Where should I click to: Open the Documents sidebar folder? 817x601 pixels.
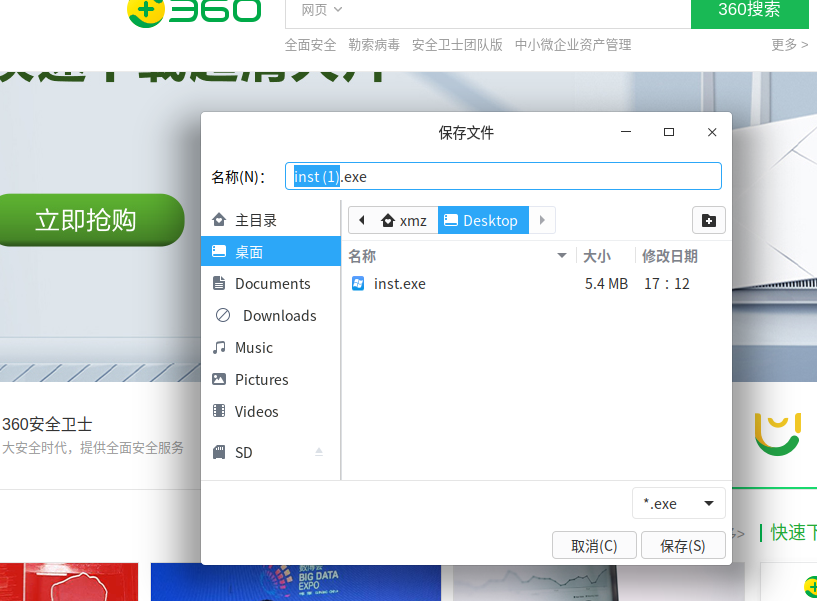[x=271, y=284]
